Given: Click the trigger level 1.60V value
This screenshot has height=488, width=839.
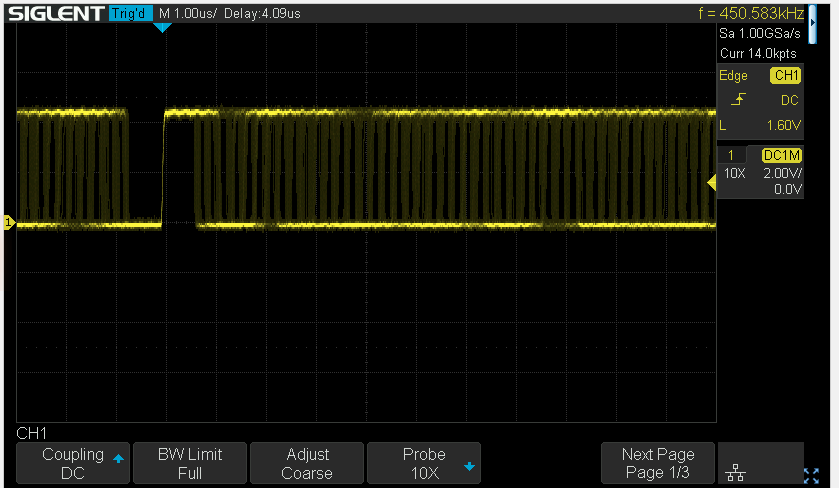Looking at the screenshot, I should pyautogui.click(x=784, y=125).
